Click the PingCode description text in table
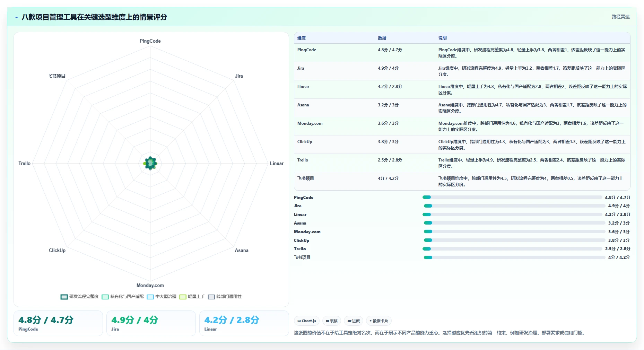This screenshot has width=644, height=350. 532,53
